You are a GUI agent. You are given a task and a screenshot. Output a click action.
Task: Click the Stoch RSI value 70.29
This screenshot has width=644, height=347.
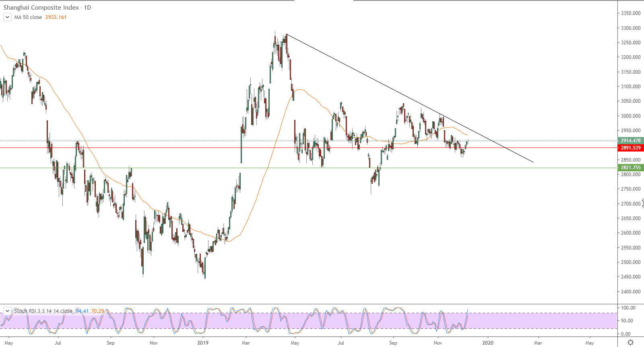[98, 311]
